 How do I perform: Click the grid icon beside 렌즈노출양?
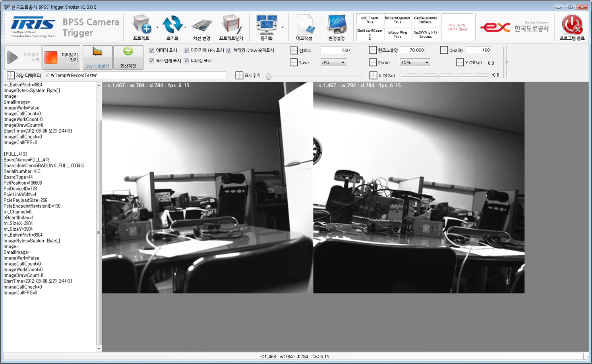point(373,50)
